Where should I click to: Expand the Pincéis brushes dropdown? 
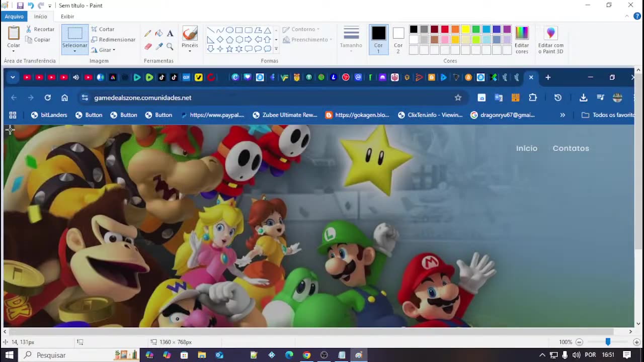[190, 50]
